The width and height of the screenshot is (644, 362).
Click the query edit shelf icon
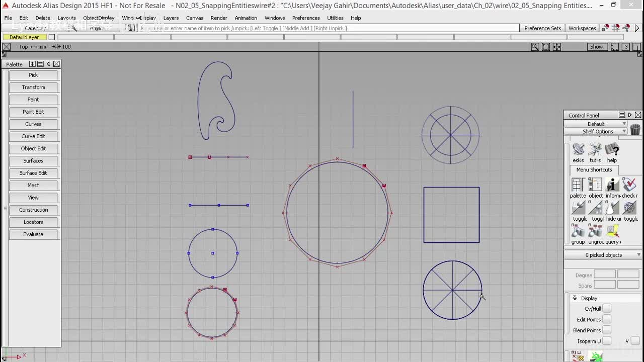coord(612,231)
